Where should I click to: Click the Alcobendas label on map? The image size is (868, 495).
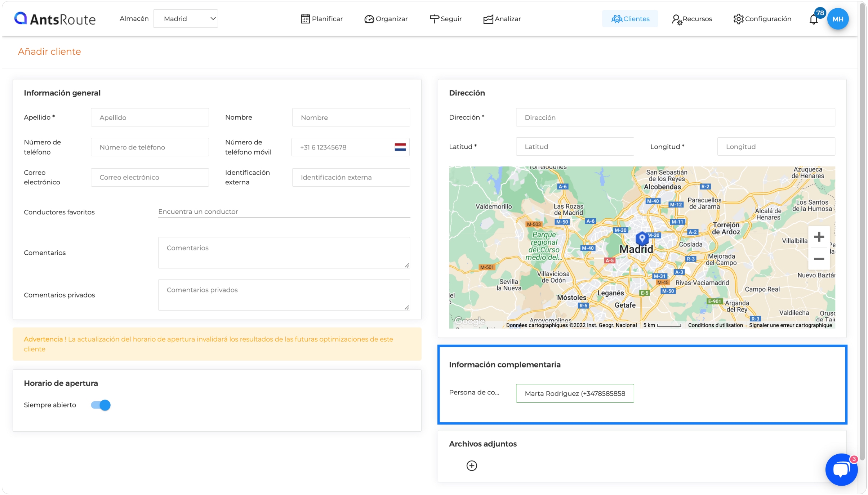pos(662,187)
